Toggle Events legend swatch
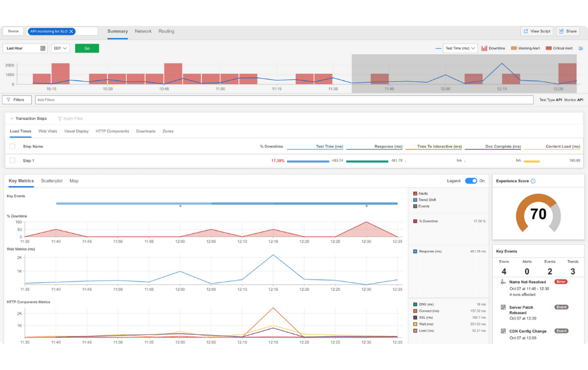 pos(415,206)
